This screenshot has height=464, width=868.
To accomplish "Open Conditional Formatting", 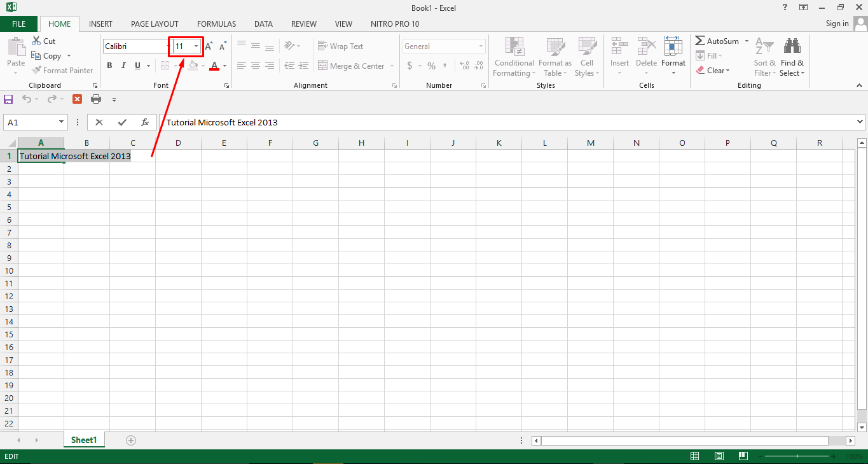I will click(x=514, y=57).
